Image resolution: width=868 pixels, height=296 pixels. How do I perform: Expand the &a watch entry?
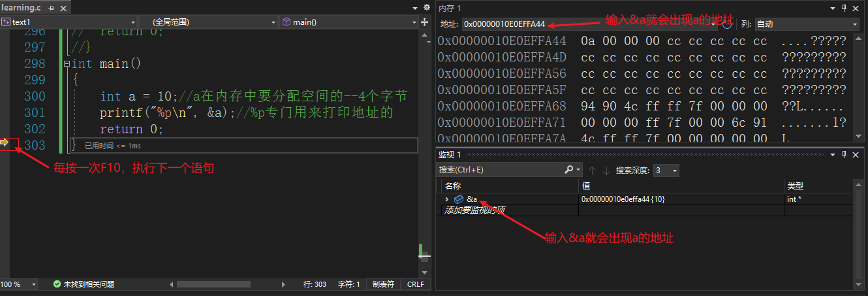[447, 199]
